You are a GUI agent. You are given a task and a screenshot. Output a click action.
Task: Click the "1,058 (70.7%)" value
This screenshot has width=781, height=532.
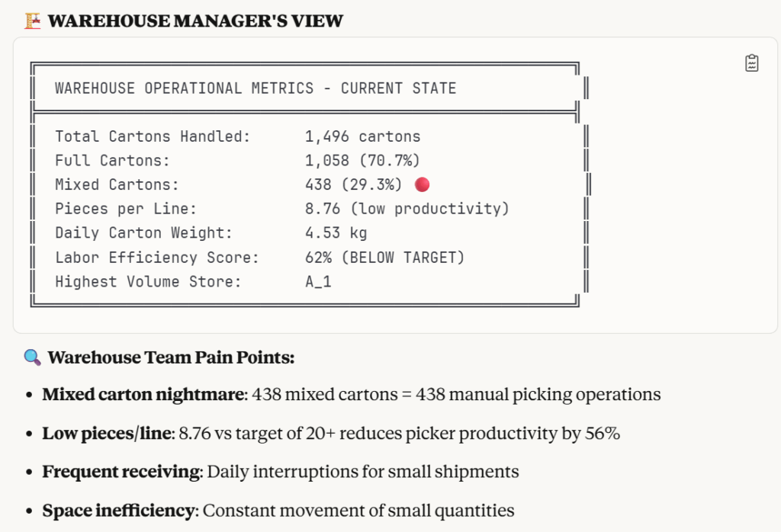point(362,161)
